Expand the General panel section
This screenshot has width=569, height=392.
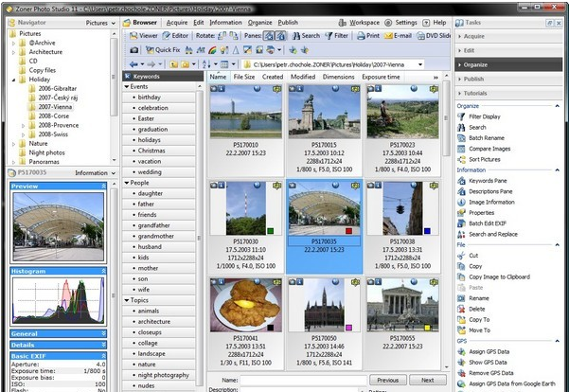[x=104, y=333]
